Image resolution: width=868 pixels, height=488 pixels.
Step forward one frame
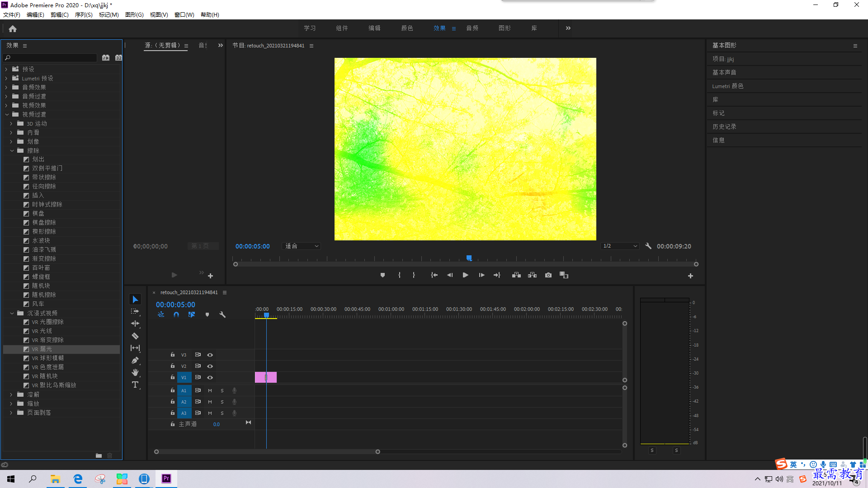[x=481, y=275]
